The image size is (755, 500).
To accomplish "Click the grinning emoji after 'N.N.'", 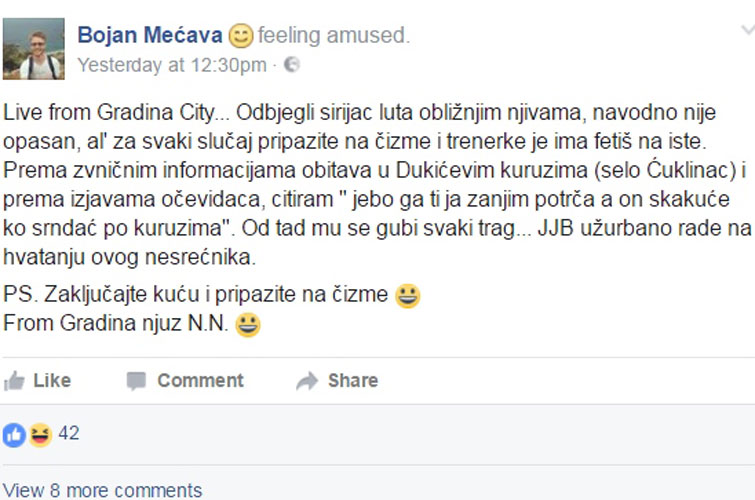I will (x=248, y=324).
